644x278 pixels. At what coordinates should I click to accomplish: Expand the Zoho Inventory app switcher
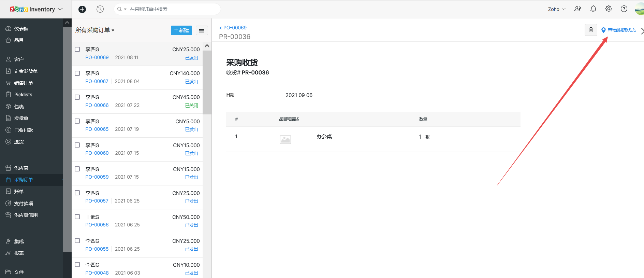(36, 9)
